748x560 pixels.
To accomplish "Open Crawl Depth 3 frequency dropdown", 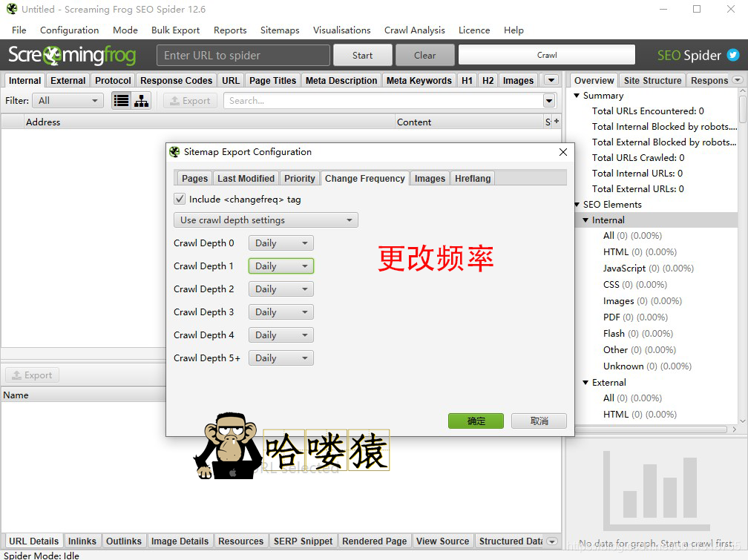I will coord(281,312).
